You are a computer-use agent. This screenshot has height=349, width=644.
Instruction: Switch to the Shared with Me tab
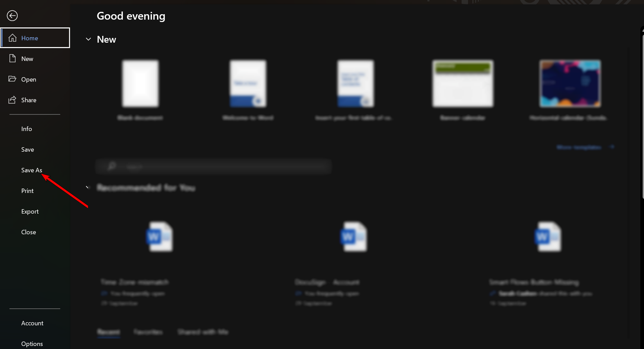pos(203,332)
